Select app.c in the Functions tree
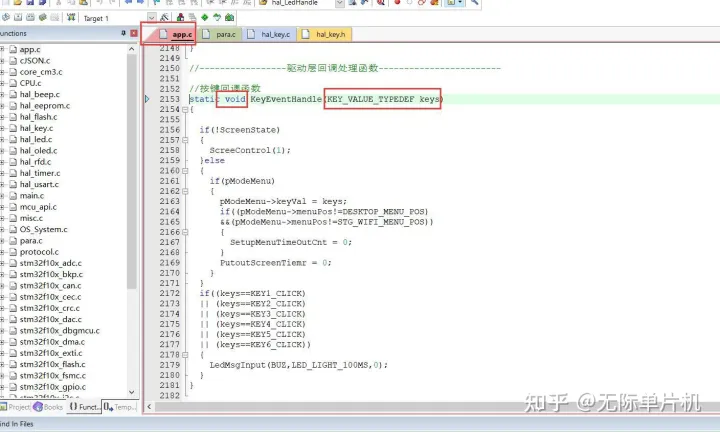This screenshot has width=720, height=432. pos(30,49)
